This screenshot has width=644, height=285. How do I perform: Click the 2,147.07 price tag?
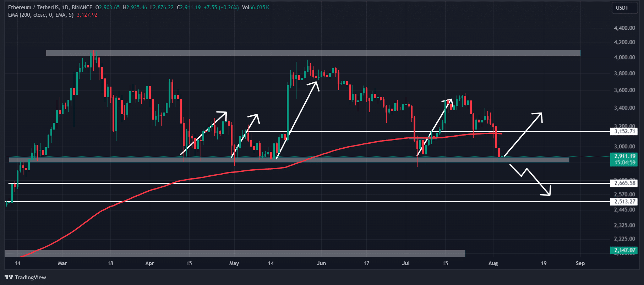coord(624,250)
